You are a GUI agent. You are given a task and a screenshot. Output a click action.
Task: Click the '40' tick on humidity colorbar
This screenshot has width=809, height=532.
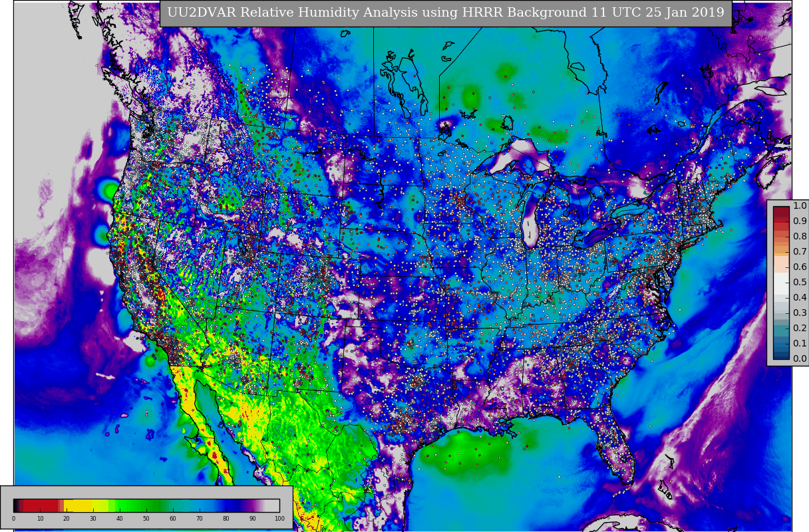click(120, 519)
